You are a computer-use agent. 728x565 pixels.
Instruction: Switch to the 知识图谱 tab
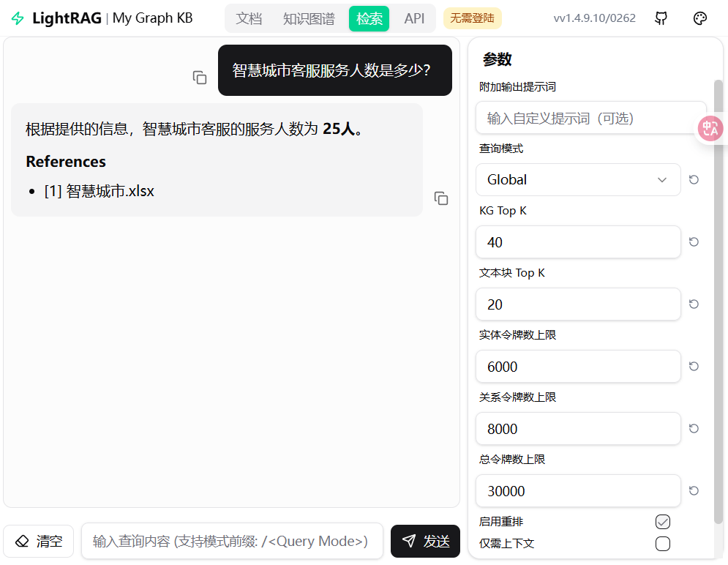(x=309, y=18)
